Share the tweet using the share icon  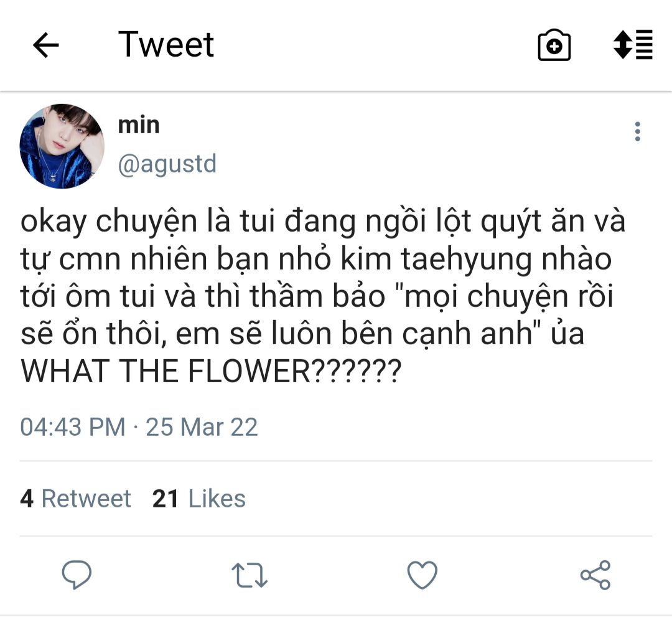point(595,575)
